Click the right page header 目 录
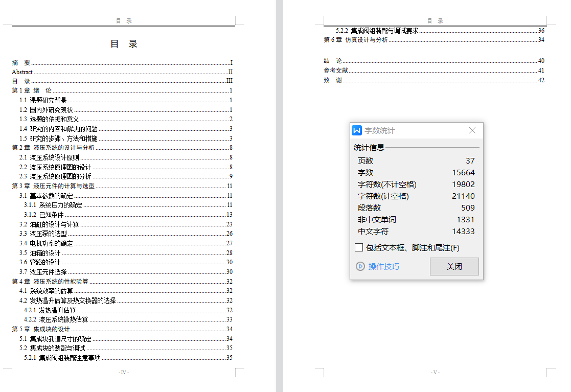This screenshot has height=392, width=571. click(435, 21)
